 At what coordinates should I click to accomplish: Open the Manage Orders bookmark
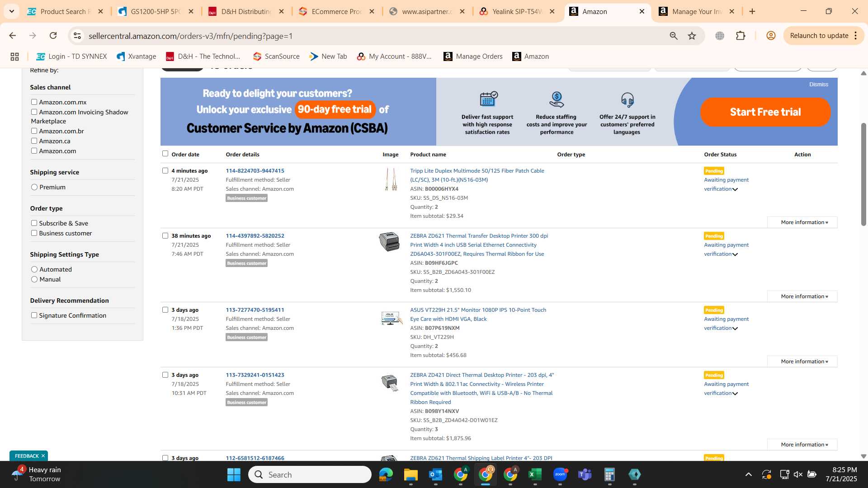(473, 56)
